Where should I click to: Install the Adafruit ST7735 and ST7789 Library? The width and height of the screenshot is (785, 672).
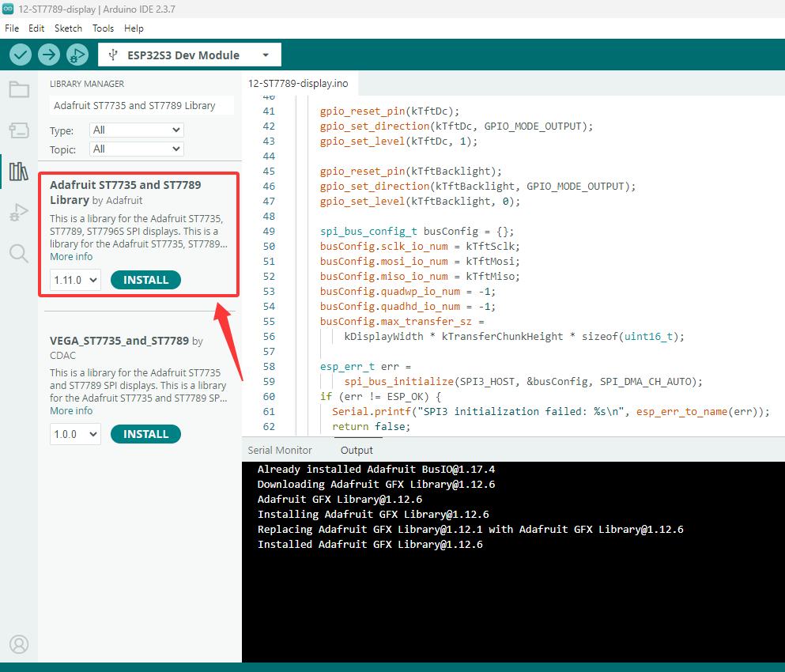tap(145, 280)
